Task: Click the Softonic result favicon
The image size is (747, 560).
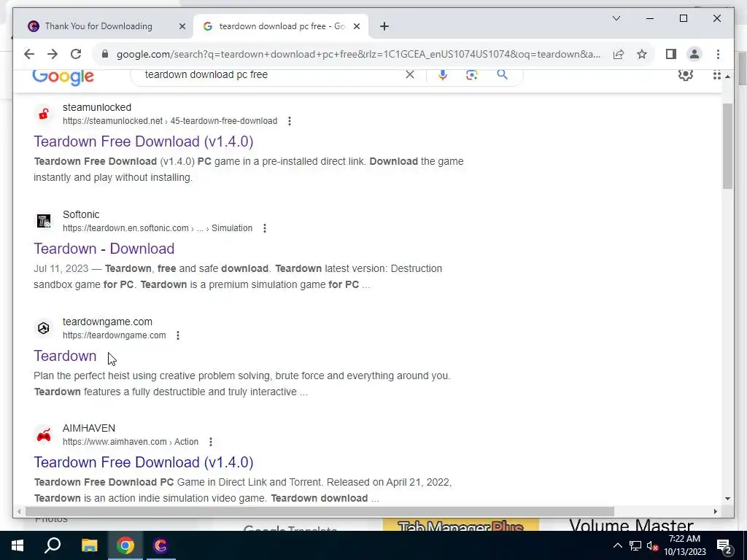Action: [43, 221]
